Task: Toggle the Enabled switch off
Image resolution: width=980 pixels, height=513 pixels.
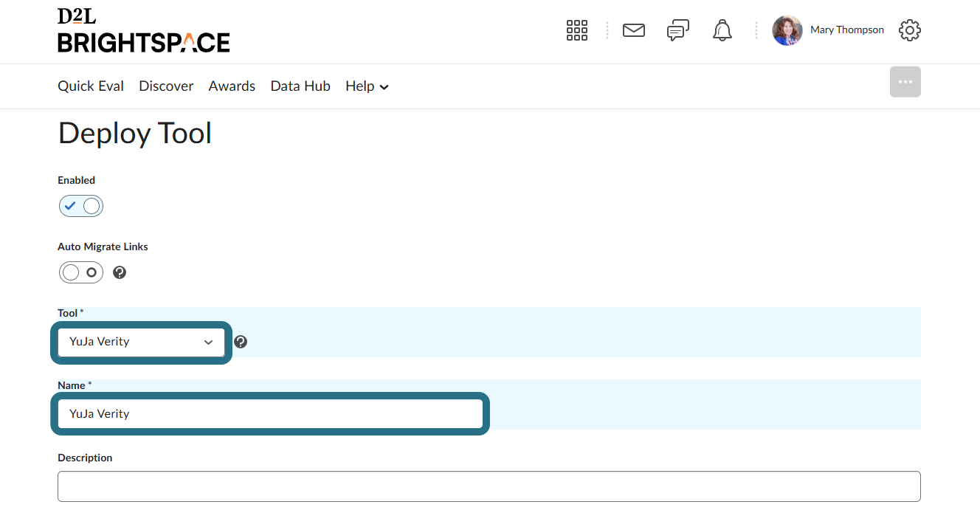Action: 81,206
